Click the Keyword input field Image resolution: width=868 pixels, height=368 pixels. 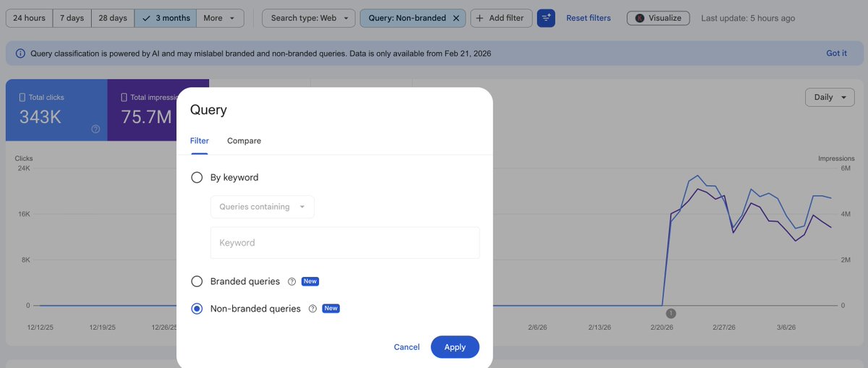[x=345, y=243]
